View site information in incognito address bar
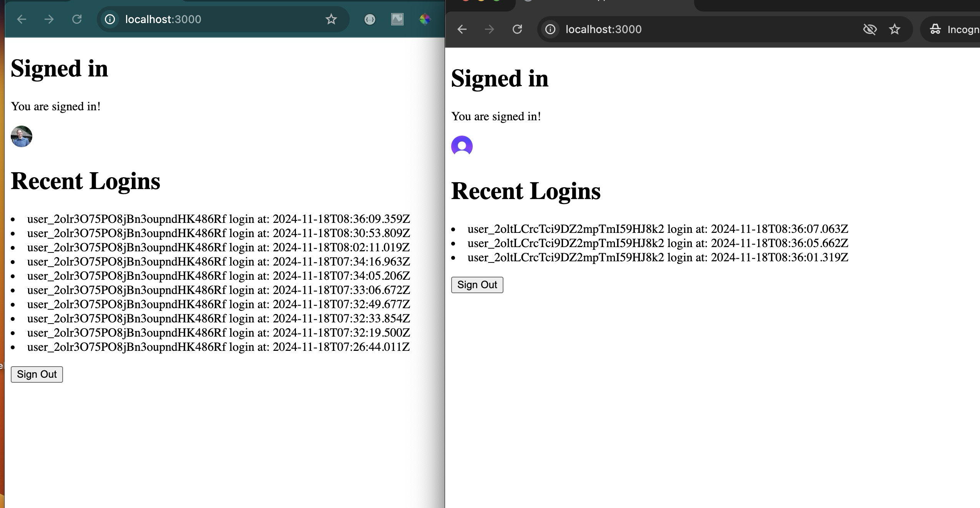The width and height of the screenshot is (980, 508). pos(550,29)
